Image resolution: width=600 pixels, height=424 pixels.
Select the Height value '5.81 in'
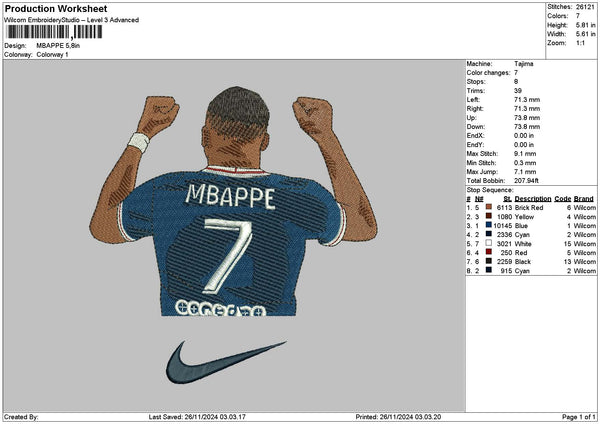(585, 25)
